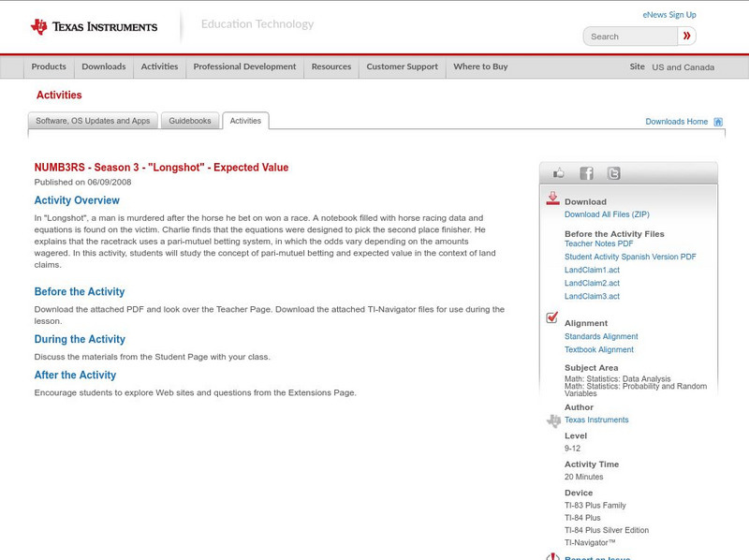Click the Published on 06/09/2008 date
This screenshot has width=749, height=560.
[x=82, y=182]
